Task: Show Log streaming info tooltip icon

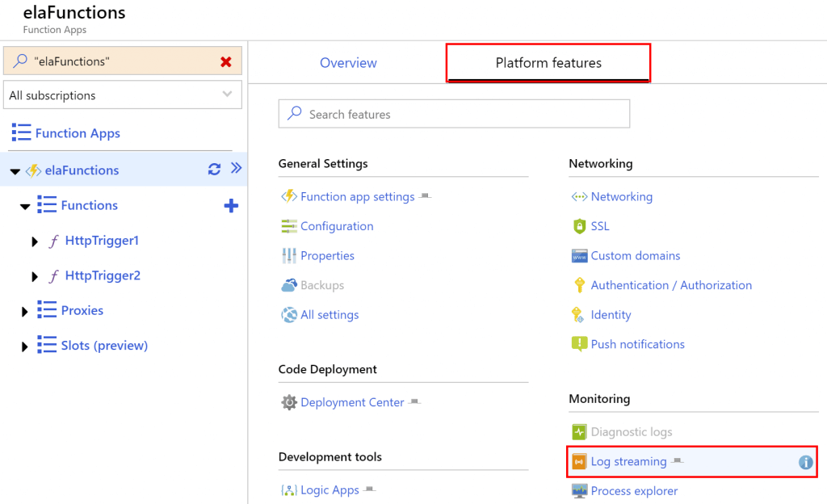Action: 805,462
